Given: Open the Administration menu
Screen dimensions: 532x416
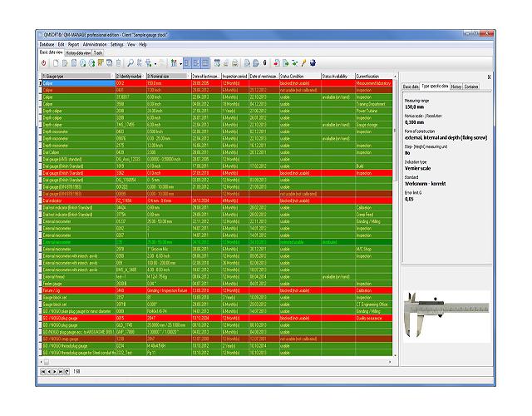Looking at the screenshot, I should (95, 44).
